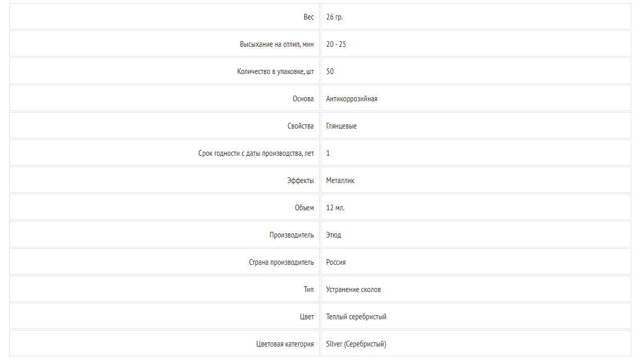
Task: Select the '12 мл.' volume value
Action: (336, 208)
